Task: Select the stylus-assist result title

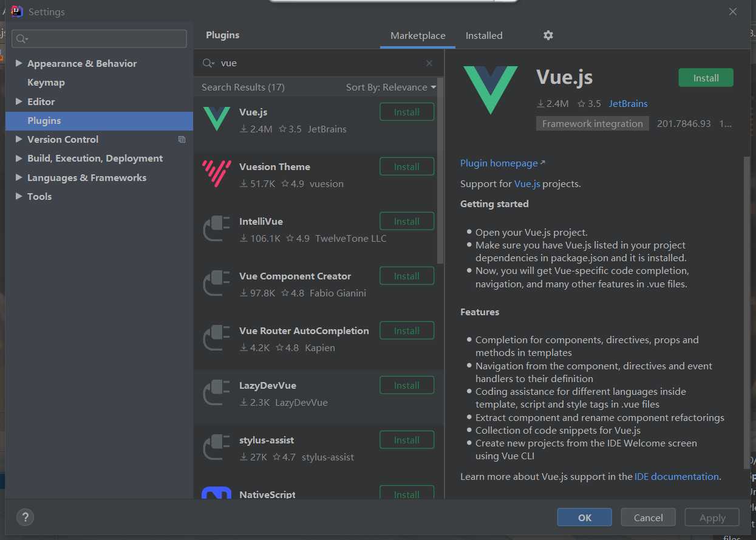Action: (267, 440)
